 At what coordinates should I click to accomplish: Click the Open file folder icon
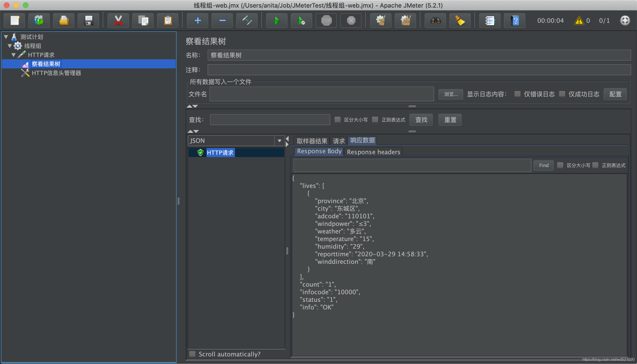(x=64, y=20)
